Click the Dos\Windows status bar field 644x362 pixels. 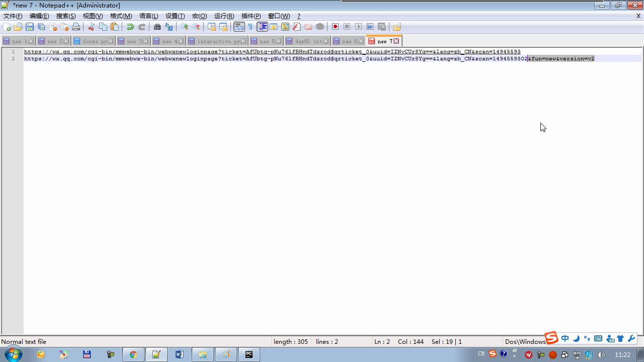tap(525, 342)
